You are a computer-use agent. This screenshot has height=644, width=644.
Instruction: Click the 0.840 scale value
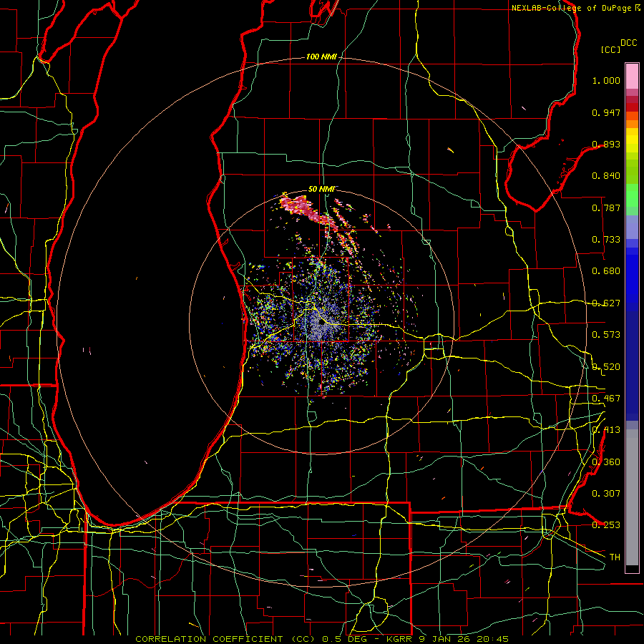pos(606,176)
